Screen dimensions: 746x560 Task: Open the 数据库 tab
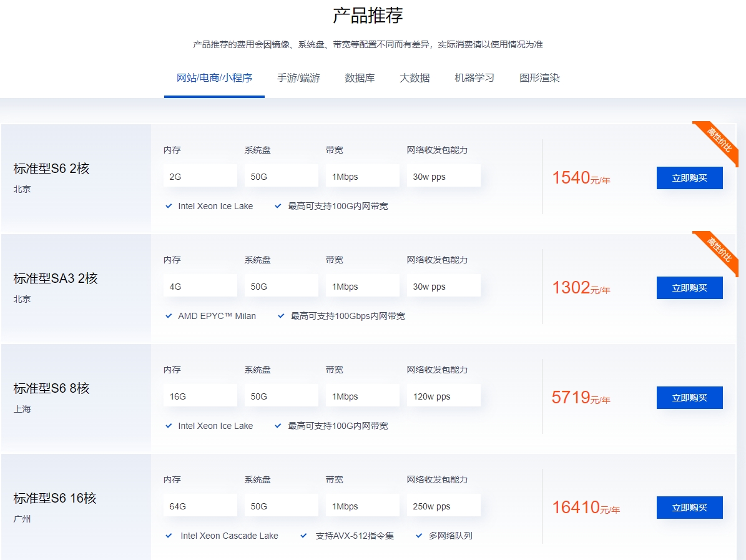(359, 78)
